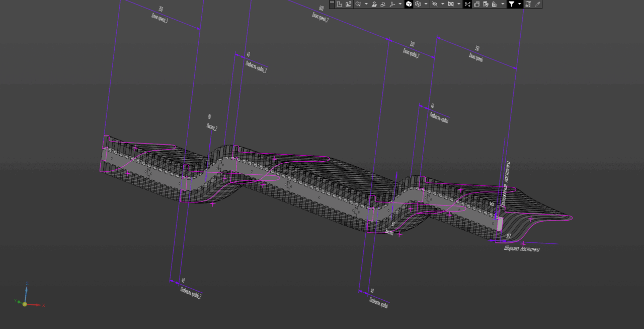The width and height of the screenshot is (644, 329).
Task: Open dropdown arrow next to the magnifier
Action: (366, 4)
